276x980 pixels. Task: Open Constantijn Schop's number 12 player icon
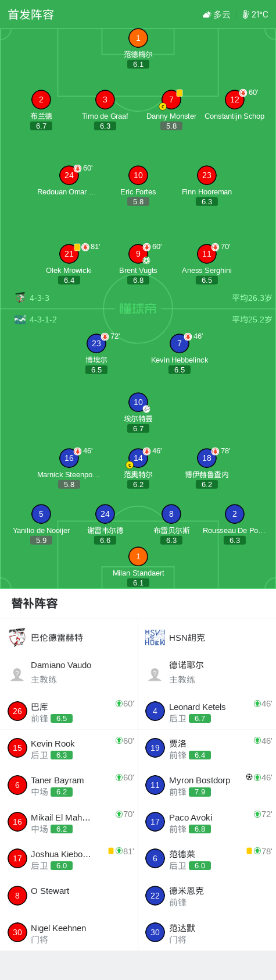tap(235, 100)
